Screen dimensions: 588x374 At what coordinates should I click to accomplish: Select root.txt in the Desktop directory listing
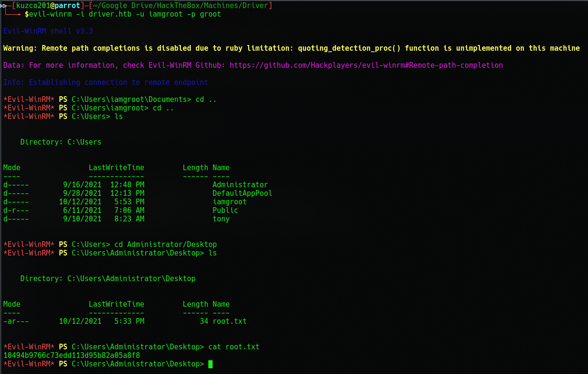tap(229, 321)
